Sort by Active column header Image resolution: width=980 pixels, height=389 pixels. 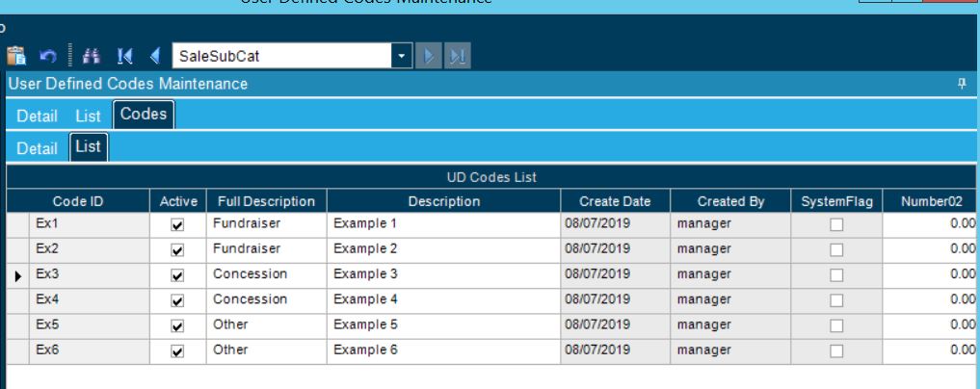(x=178, y=201)
